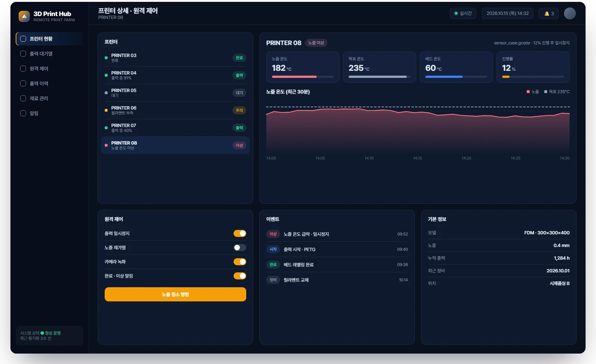Screen dimensions: 596x364
Task: Toggle the 출력 일시정지 switch
Action: click(x=240, y=234)
